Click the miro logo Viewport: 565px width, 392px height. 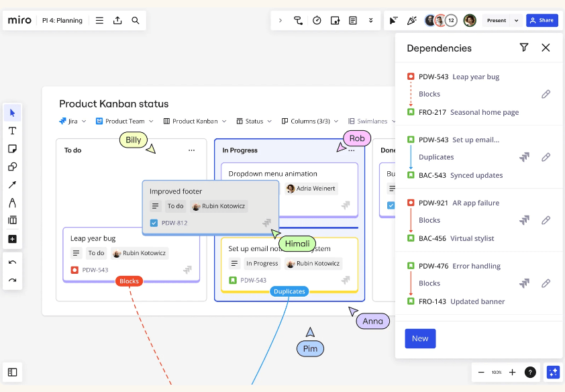pos(19,20)
